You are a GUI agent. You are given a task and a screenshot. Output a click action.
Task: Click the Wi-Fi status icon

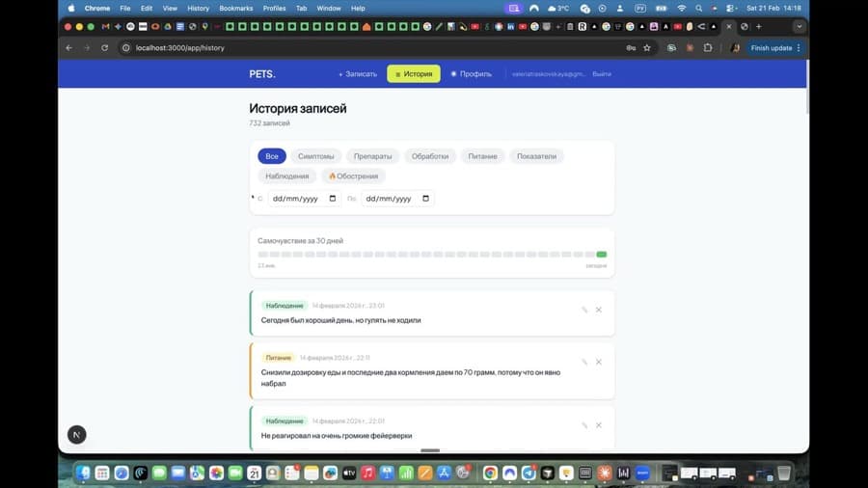(682, 9)
